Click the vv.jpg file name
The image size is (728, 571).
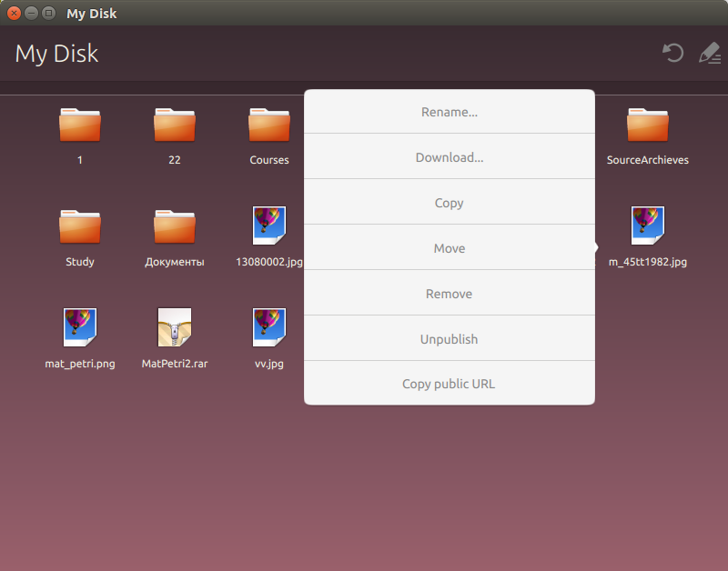pos(269,364)
